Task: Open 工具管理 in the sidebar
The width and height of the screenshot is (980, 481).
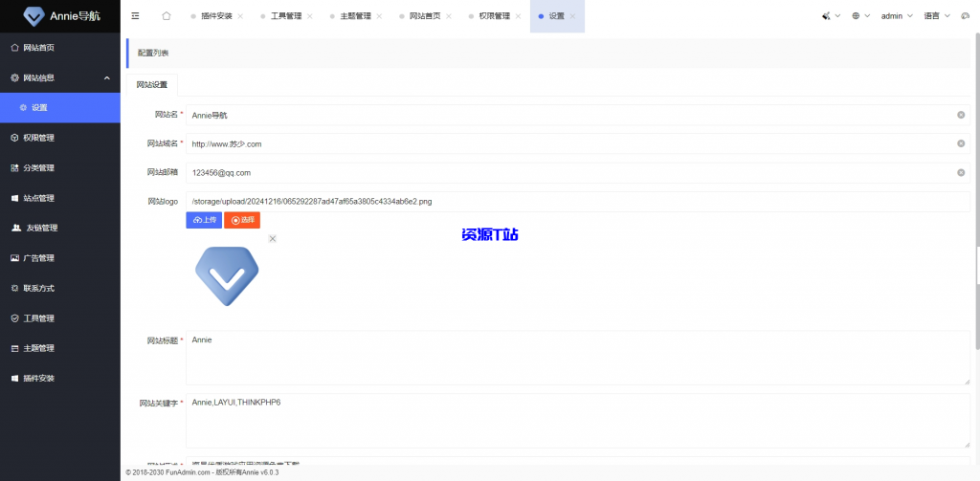Action: (60, 318)
